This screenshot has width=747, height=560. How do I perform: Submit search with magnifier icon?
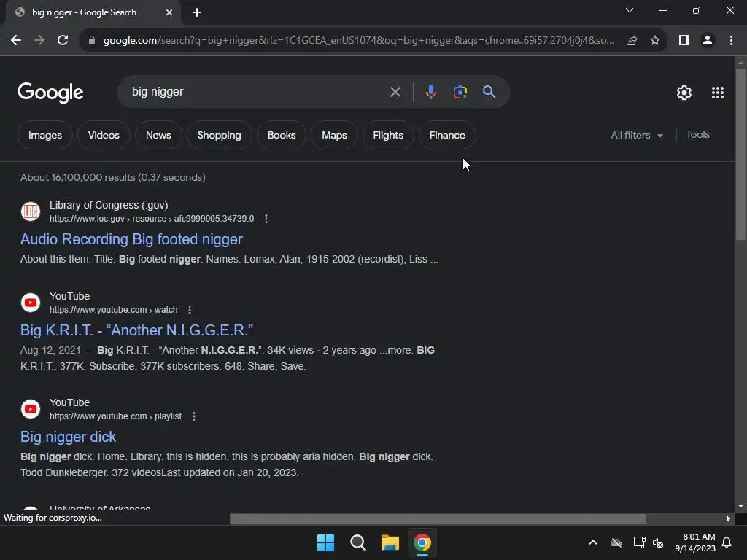point(489,91)
